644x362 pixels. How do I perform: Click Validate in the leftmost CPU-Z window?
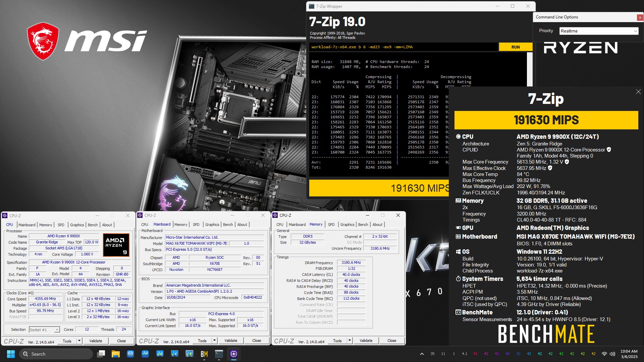pos(96,341)
